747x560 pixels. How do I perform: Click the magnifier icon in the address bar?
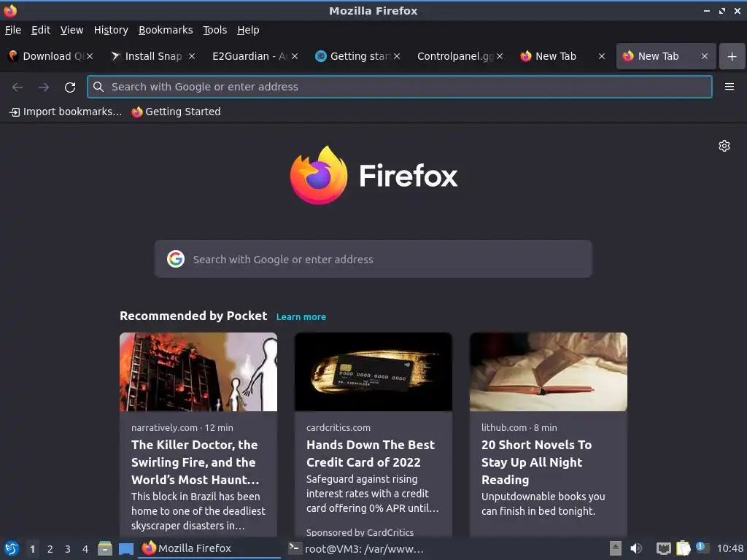click(98, 87)
